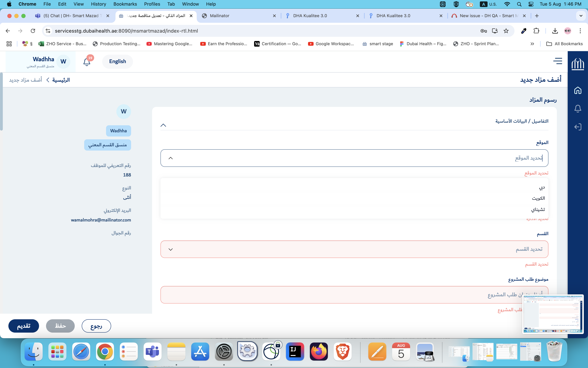Screen dimensions: 588x368
Task: Open Chrome tab search dropdown arrow
Action: pyautogui.click(x=581, y=16)
